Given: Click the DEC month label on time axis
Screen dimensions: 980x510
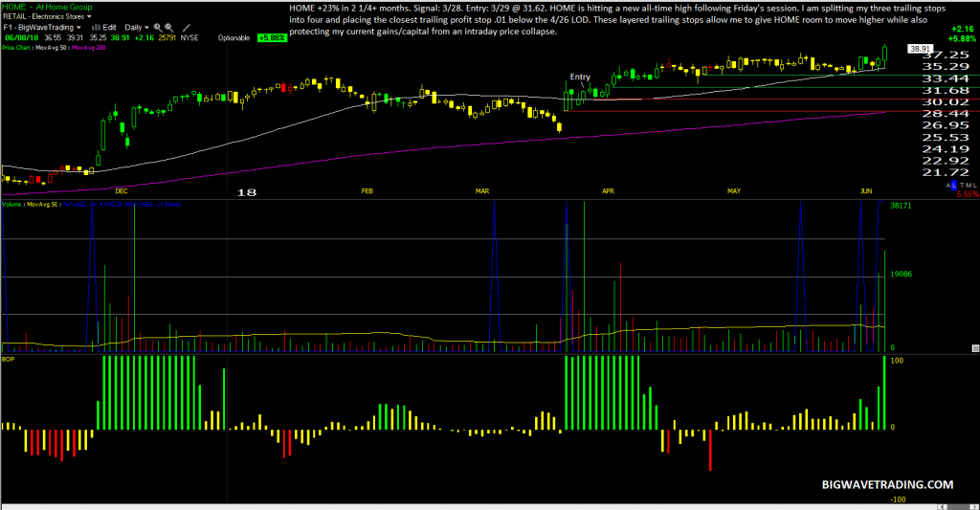Looking at the screenshot, I should click(122, 191).
